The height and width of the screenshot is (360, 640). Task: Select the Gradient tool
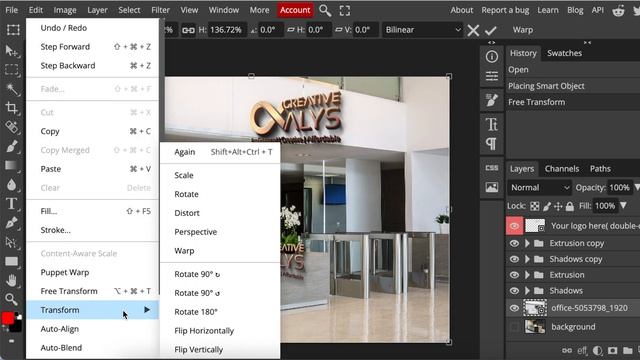tap(11, 165)
